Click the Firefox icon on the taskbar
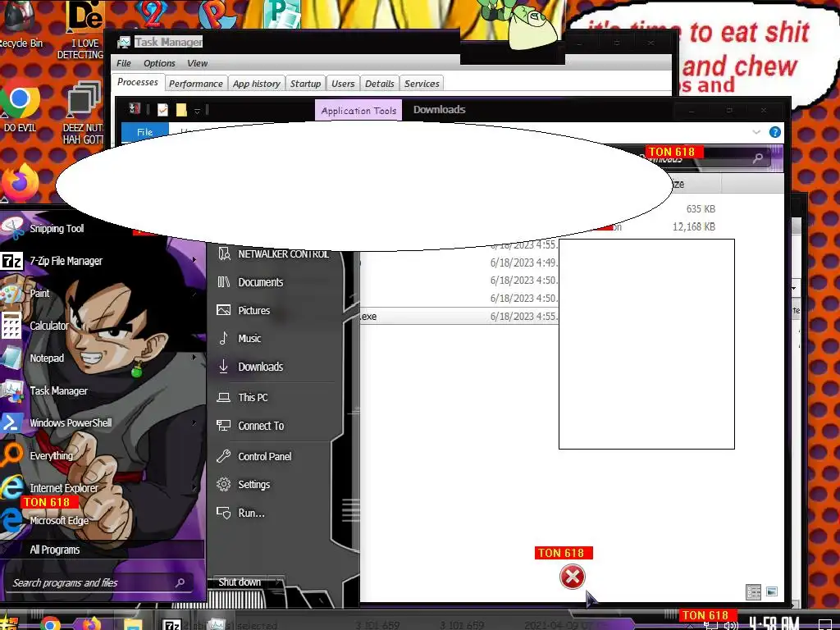 click(91, 624)
